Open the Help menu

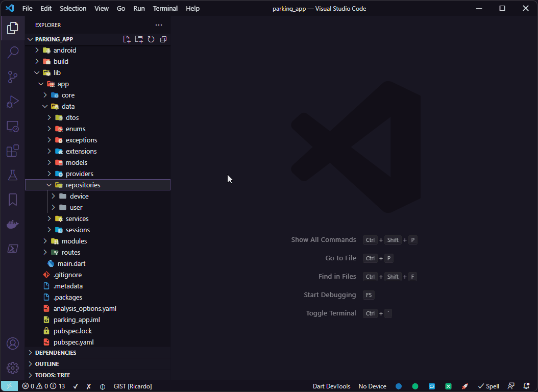coord(193,9)
